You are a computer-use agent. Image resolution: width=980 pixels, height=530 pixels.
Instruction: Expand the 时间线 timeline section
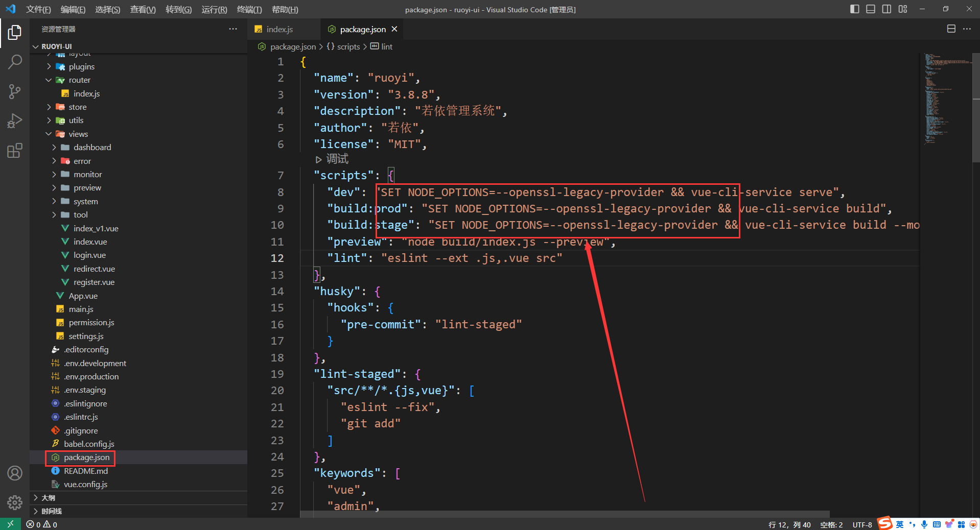click(138, 511)
